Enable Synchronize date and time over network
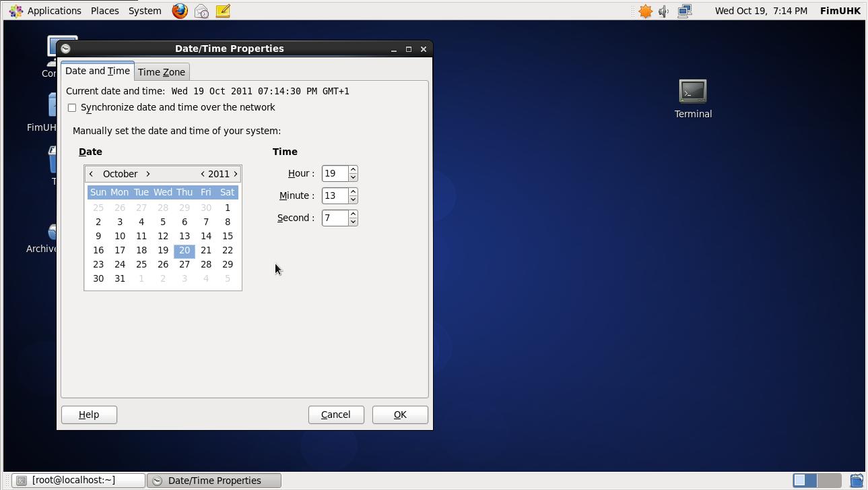Viewport: 868px width, 490px height. (72, 108)
